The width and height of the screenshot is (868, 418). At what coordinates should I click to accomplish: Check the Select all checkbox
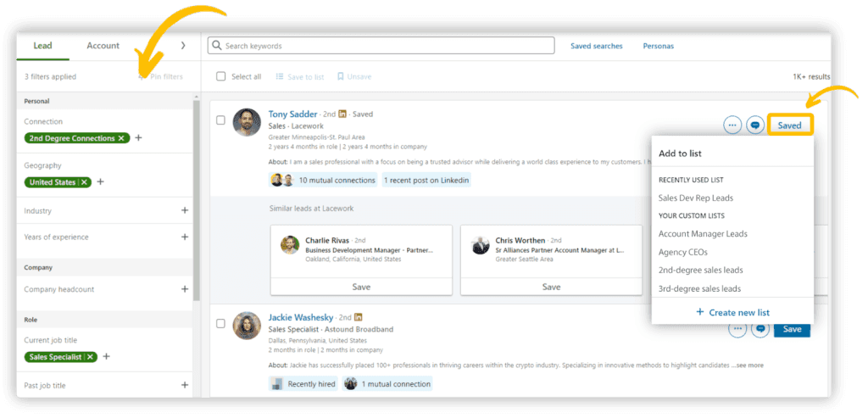coord(221,76)
